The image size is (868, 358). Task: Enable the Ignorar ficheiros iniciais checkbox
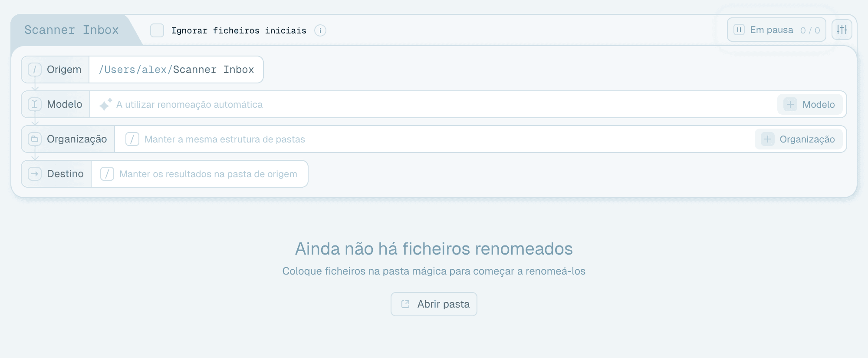point(157,30)
